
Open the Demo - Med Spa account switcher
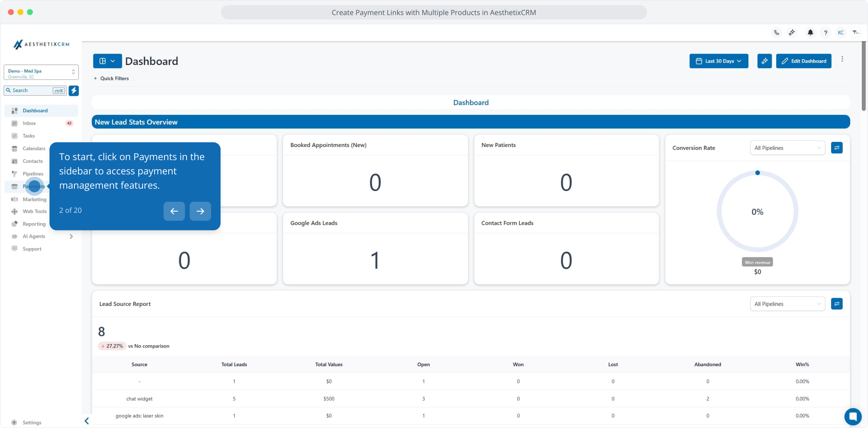pyautogui.click(x=41, y=72)
